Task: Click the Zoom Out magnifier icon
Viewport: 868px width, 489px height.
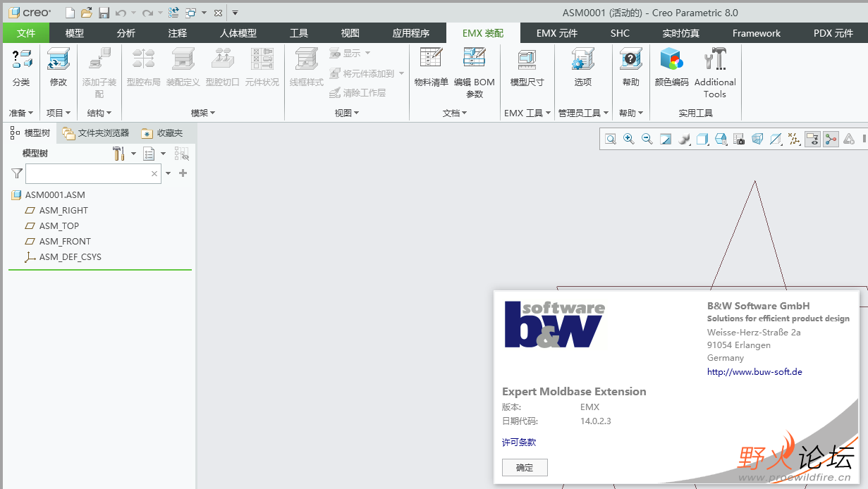Action: pos(647,140)
